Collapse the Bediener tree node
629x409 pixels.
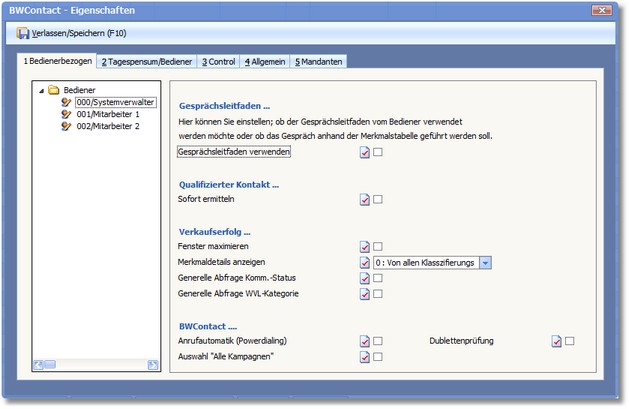41,90
